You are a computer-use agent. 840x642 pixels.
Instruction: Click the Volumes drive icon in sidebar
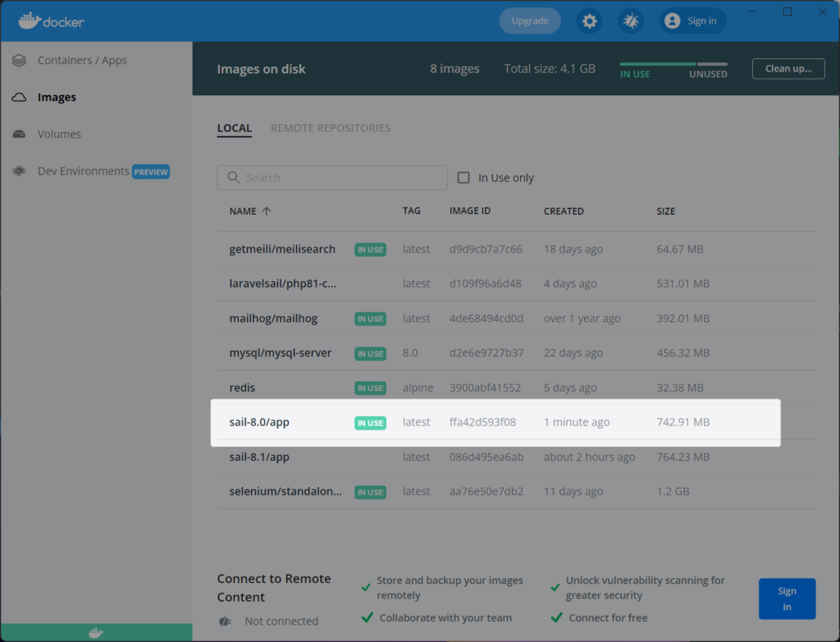click(x=20, y=134)
